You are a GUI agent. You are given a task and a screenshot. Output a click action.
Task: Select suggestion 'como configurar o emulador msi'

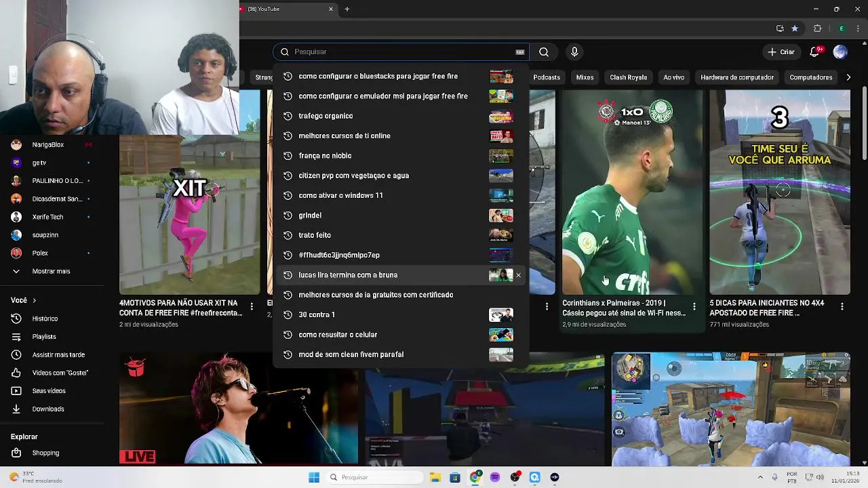click(401, 96)
